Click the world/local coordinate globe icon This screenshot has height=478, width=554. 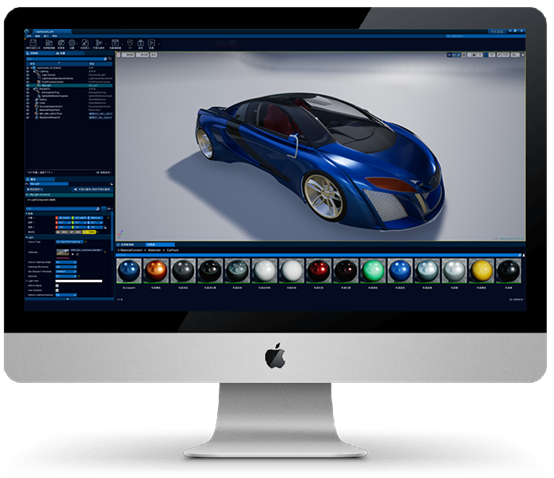tap(464, 55)
